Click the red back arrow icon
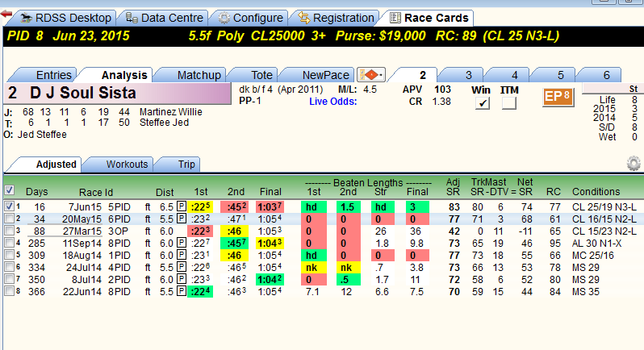Image resolution: width=644 pixels, height=350 pixels. click(6, 15)
